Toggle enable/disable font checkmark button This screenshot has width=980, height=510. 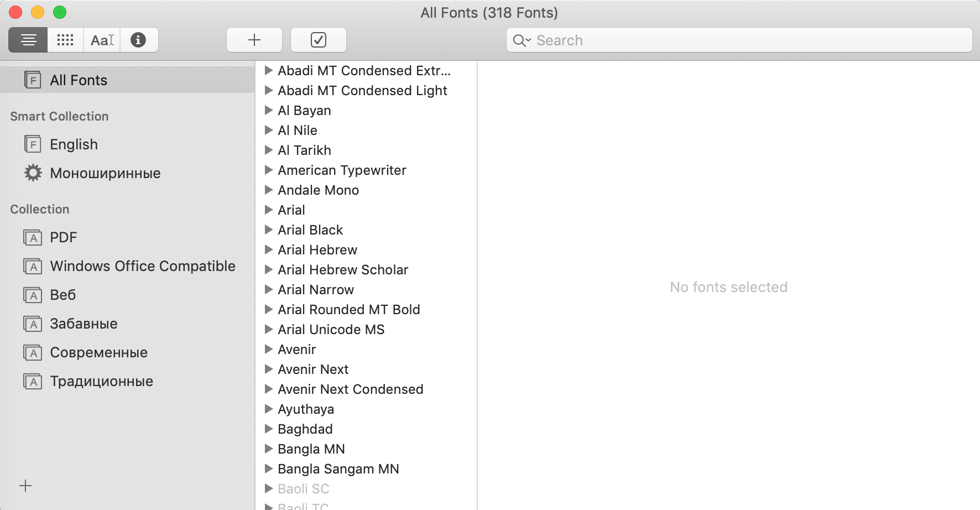point(319,40)
